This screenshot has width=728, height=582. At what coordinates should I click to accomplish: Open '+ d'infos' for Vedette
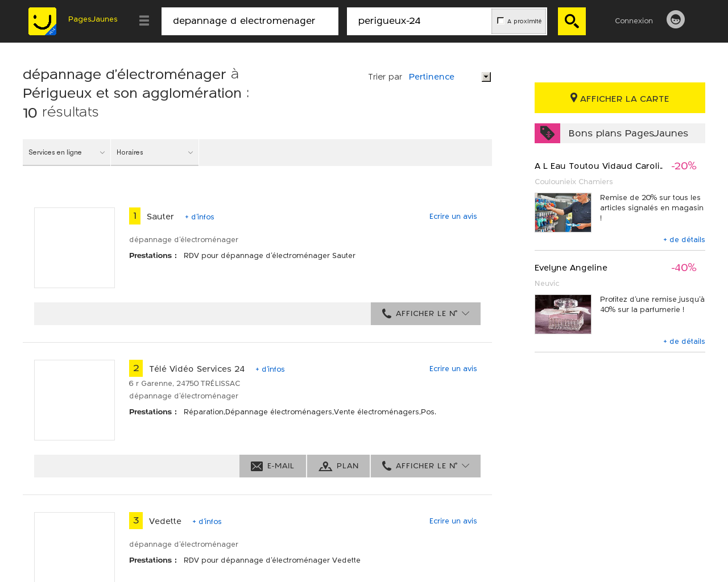[x=207, y=522]
